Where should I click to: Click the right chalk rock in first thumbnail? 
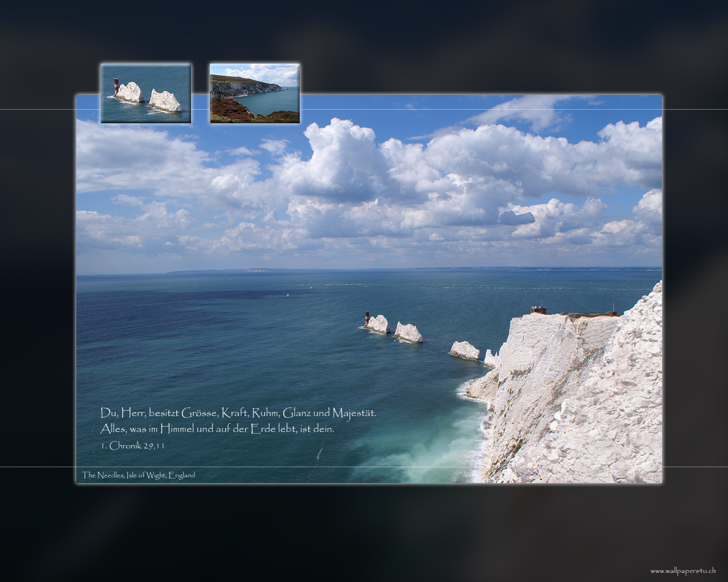[166, 100]
